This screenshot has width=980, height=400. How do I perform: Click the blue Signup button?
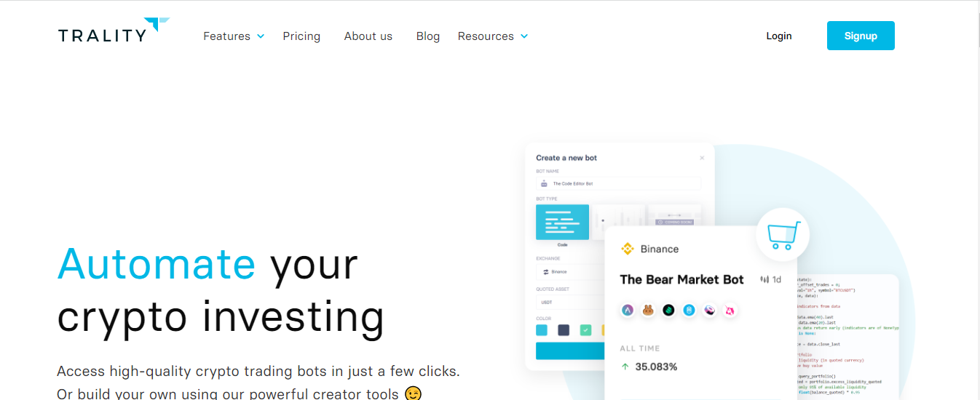[861, 36]
